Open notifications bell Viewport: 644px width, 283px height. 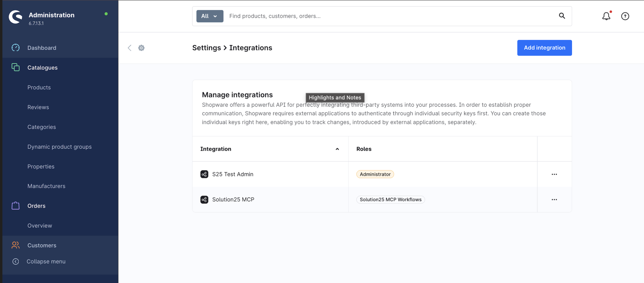point(606,16)
